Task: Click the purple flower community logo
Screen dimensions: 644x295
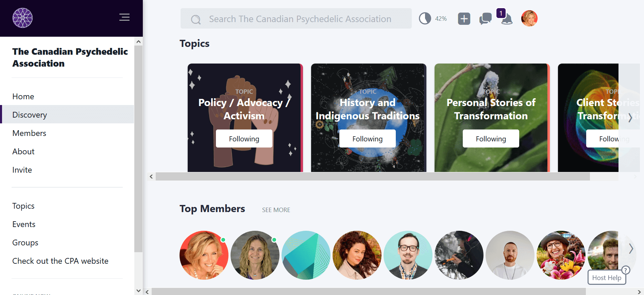Action: 23,18
